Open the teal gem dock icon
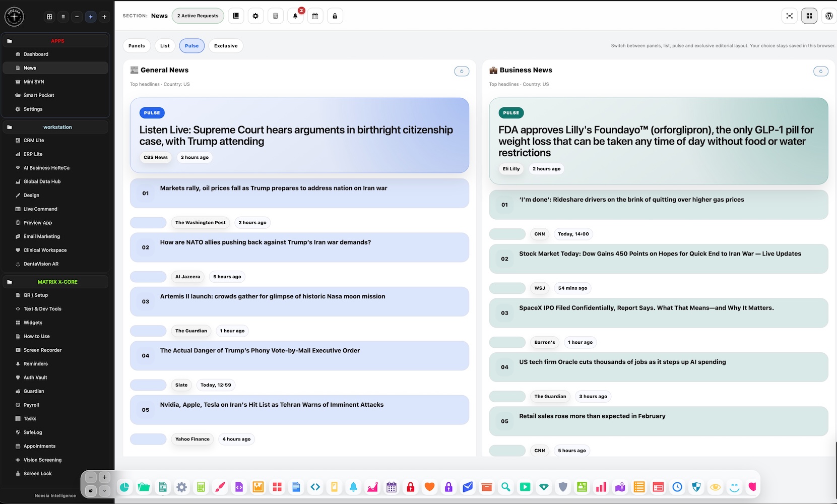 pos(544,487)
